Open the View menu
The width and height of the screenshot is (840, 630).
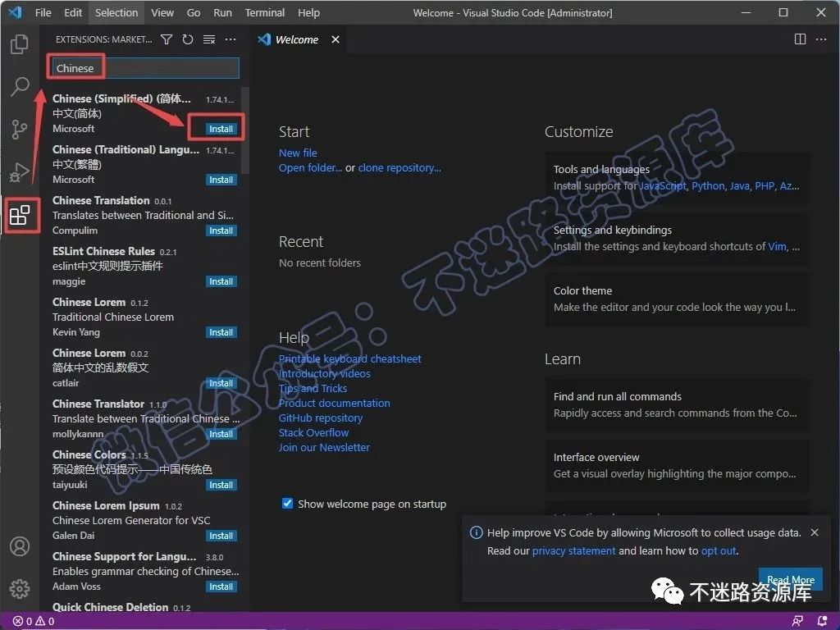pos(162,13)
